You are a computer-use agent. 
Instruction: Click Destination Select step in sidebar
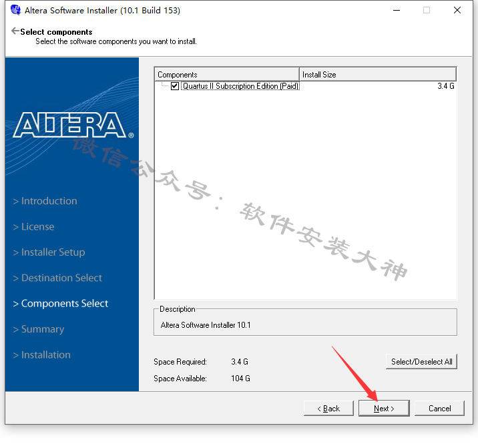(57, 278)
